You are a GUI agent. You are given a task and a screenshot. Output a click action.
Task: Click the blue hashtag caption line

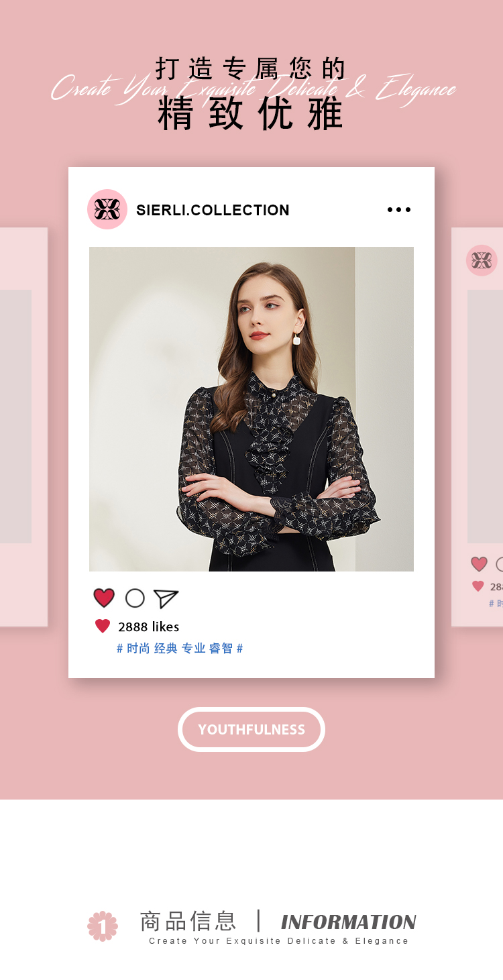[x=180, y=649]
